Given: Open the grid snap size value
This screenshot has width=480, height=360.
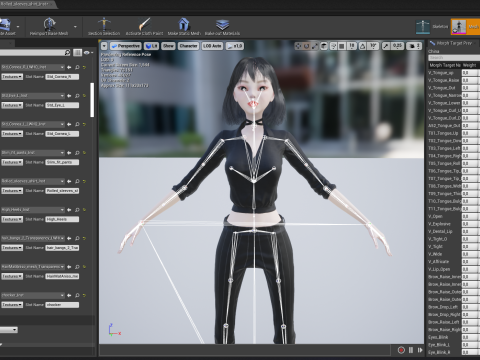Looking at the screenshot, I should click(351, 46).
